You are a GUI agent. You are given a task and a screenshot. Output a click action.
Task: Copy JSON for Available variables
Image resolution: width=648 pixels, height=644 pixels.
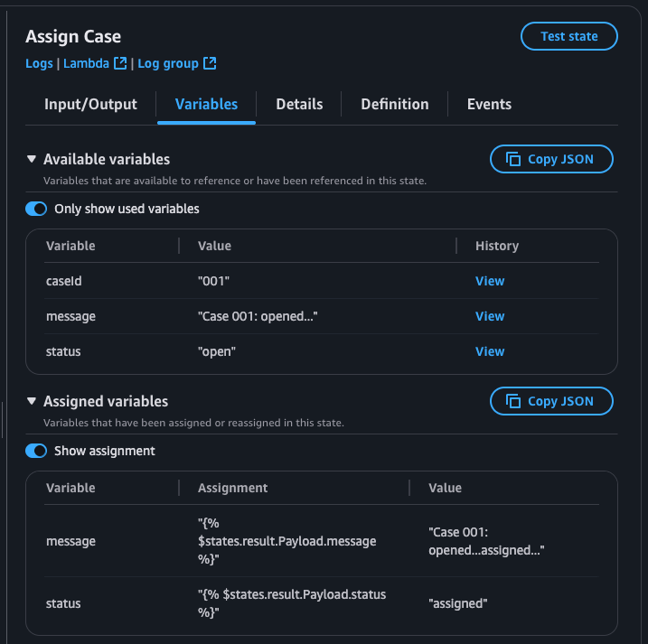pos(551,159)
